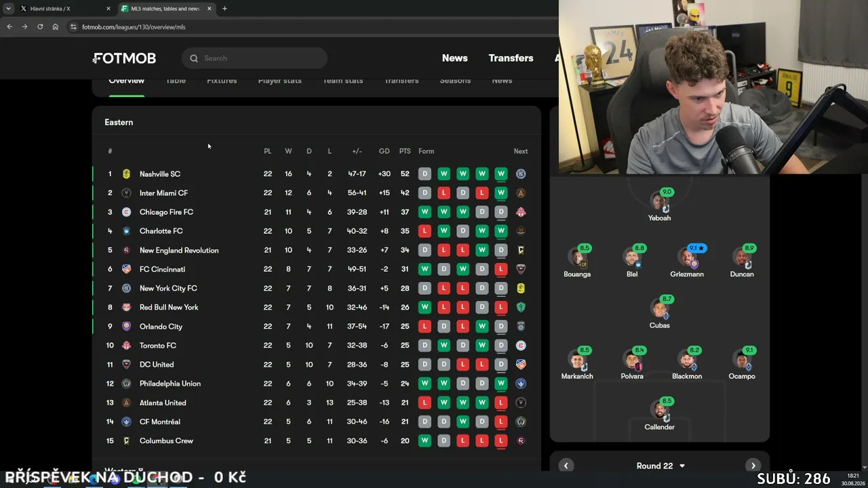Click the FotMob search field
The height and width of the screenshot is (488, 868).
coord(254,58)
